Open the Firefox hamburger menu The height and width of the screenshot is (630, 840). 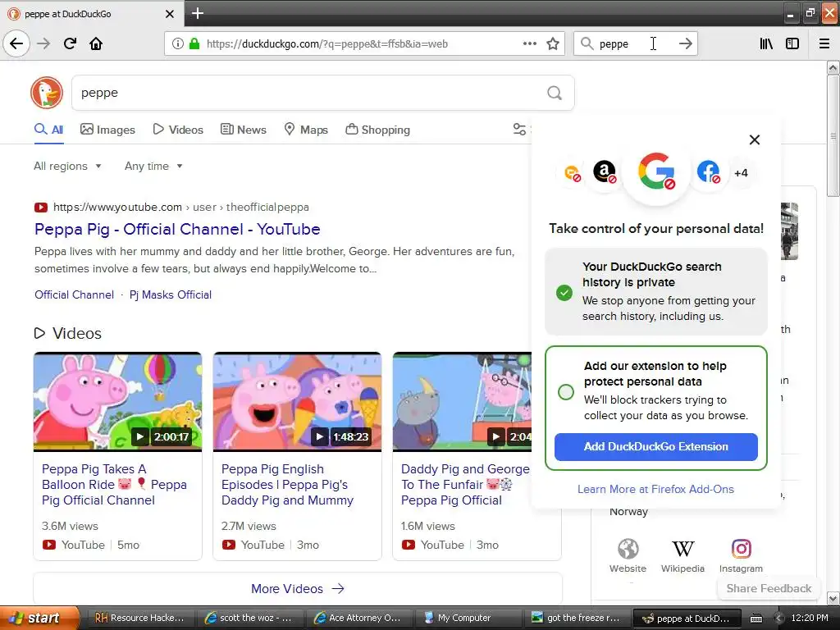(824, 44)
